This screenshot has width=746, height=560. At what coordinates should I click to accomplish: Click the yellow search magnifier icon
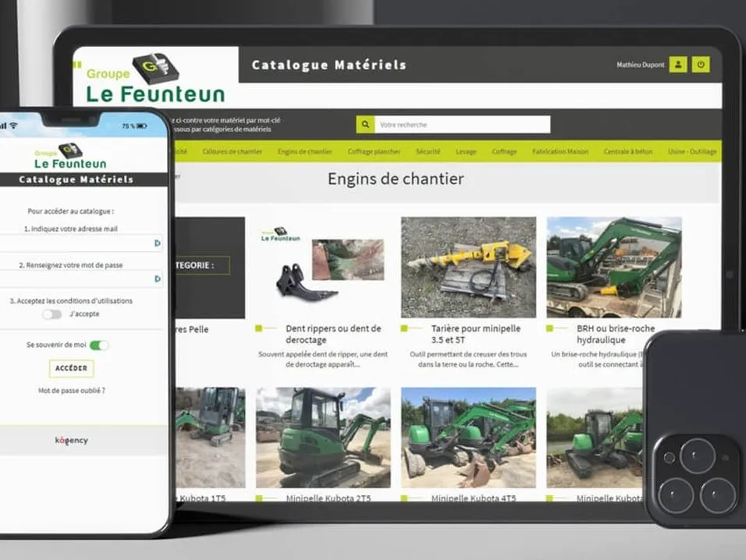point(365,125)
